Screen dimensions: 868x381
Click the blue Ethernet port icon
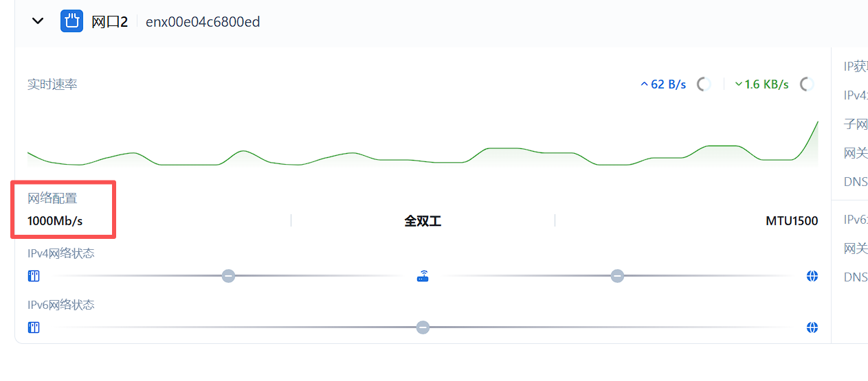click(71, 21)
